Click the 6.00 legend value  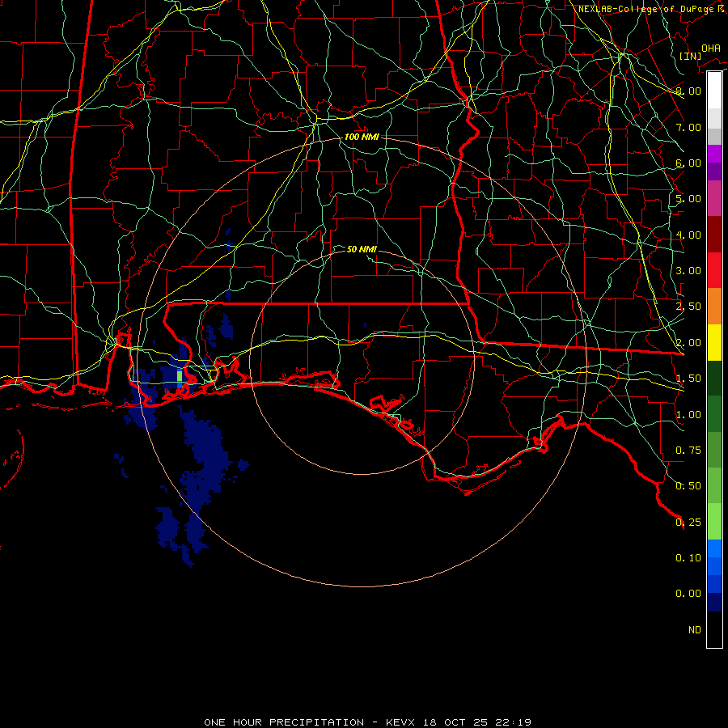click(688, 163)
